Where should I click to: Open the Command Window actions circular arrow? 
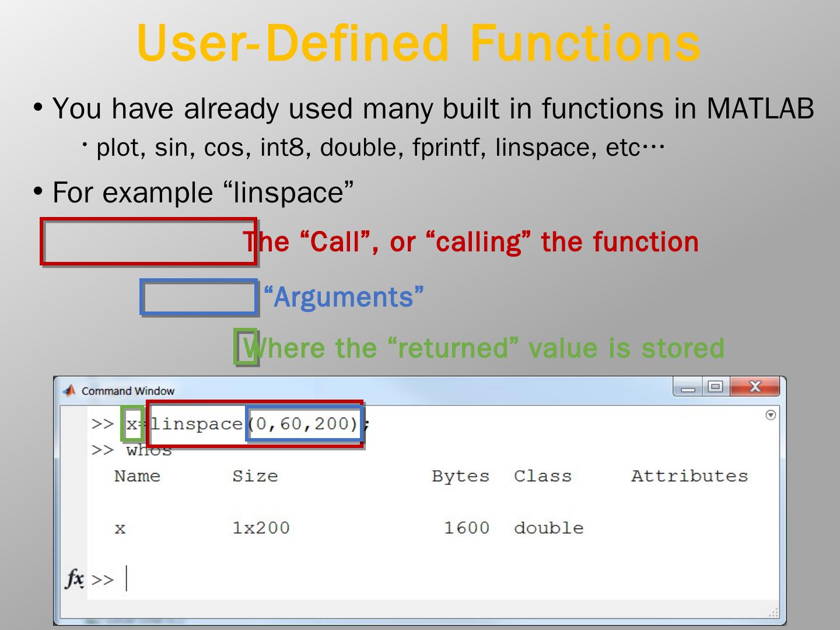tap(771, 415)
